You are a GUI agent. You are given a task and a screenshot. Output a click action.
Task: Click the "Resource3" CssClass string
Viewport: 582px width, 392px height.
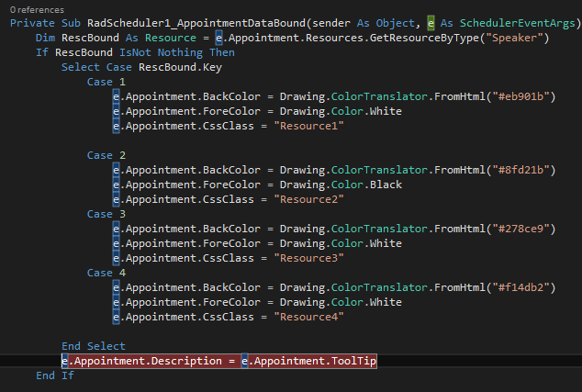tap(309, 258)
